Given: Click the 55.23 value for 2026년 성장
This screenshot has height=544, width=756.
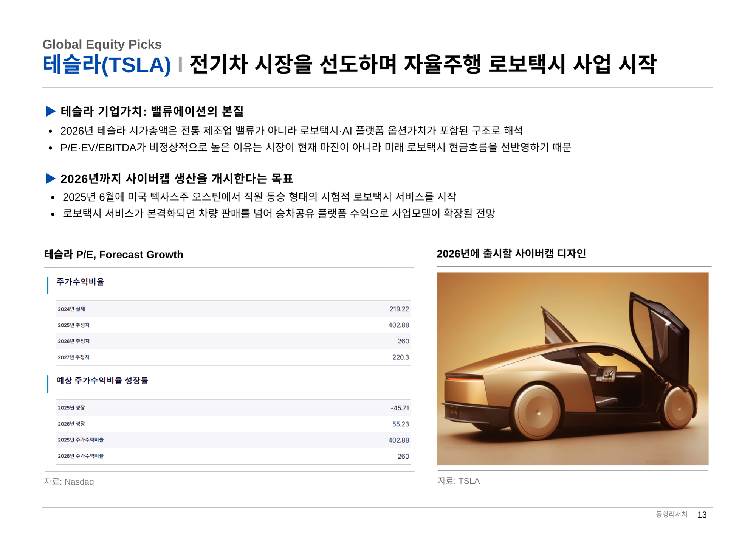Looking at the screenshot, I should point(400,424).
